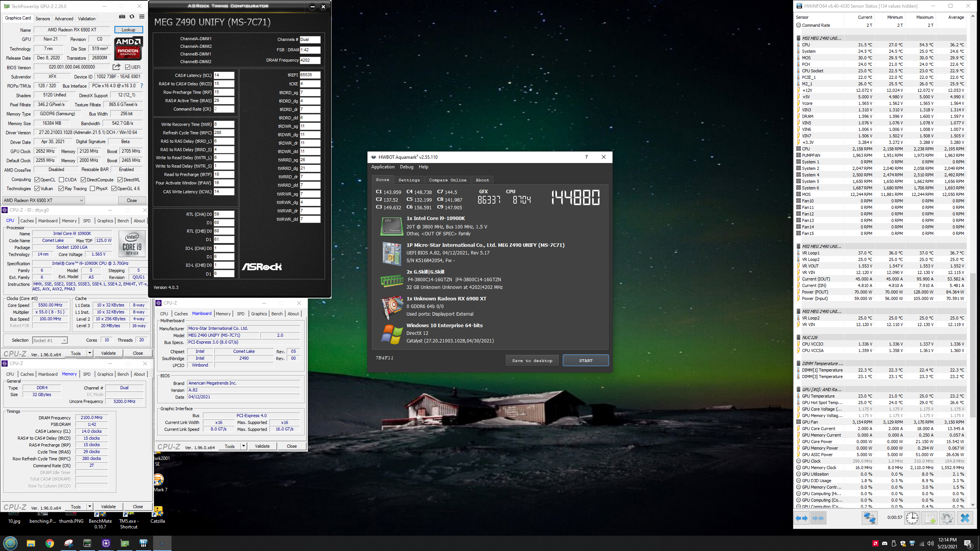Click the HWiNFO taskbar icon

[144, 543]
